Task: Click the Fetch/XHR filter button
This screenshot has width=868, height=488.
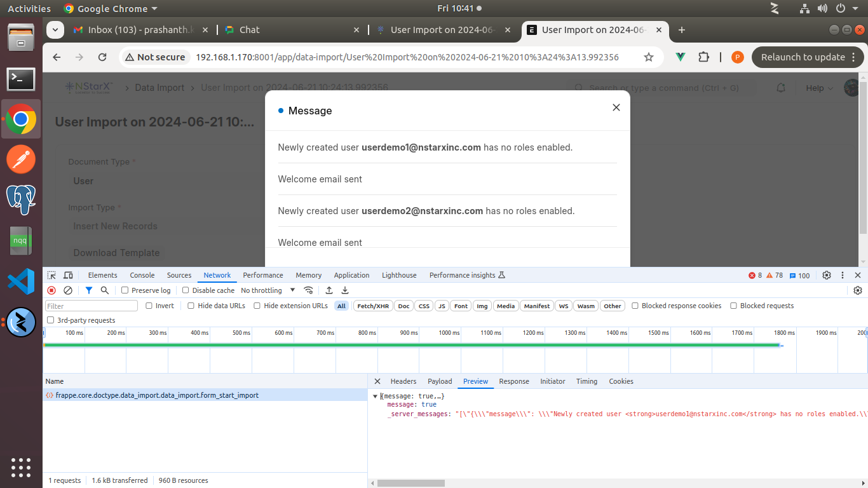Action: [372, 306]
